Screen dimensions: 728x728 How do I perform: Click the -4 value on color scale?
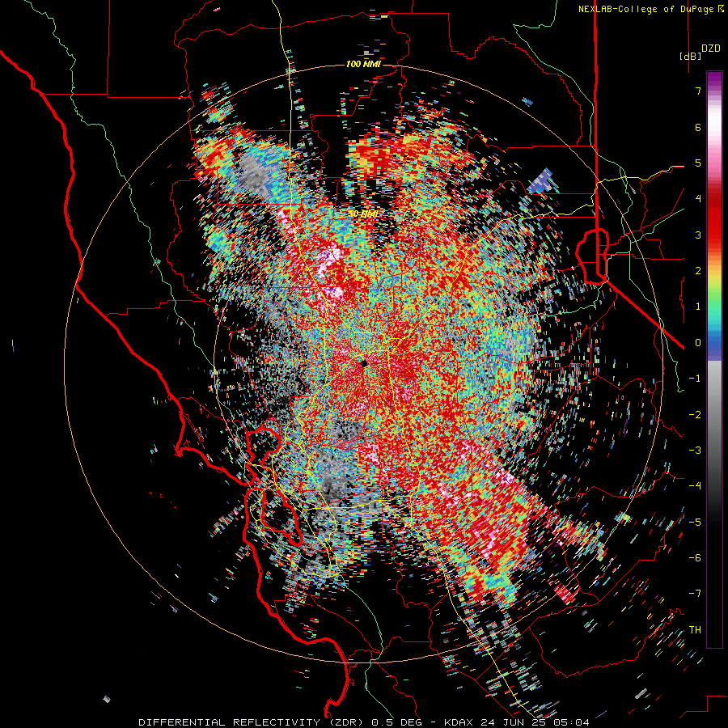[x=695, y=486]
